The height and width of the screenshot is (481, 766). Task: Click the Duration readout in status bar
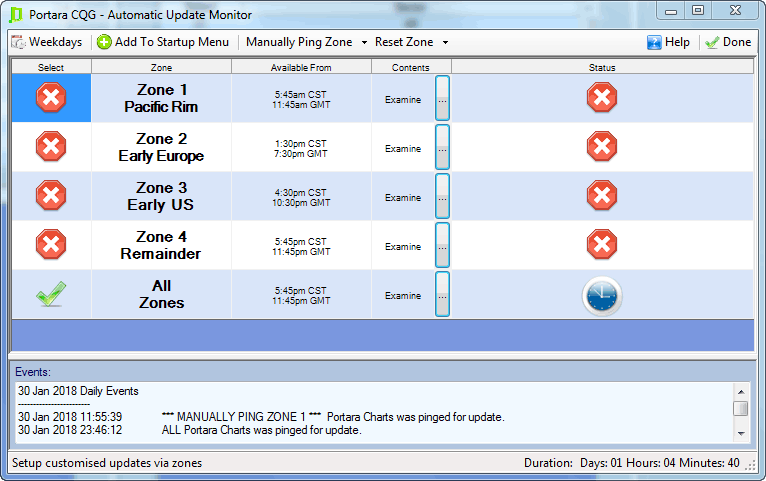point(632,463)
